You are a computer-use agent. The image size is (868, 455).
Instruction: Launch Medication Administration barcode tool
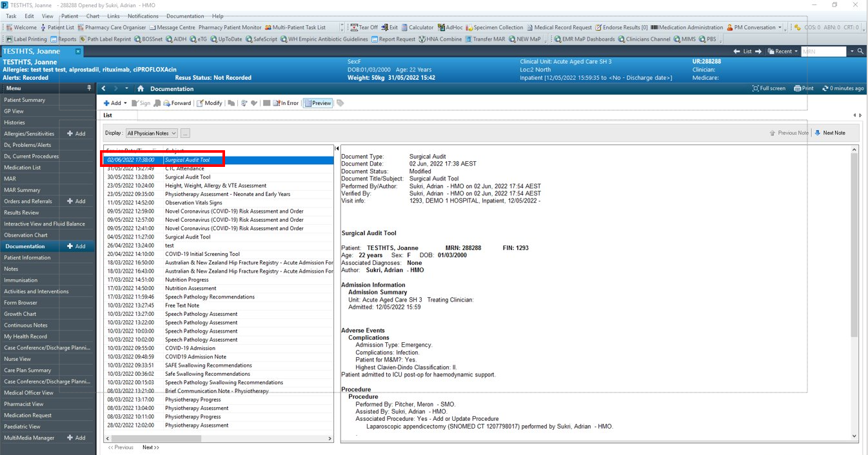pyautogui.click(x=687, y=28)
